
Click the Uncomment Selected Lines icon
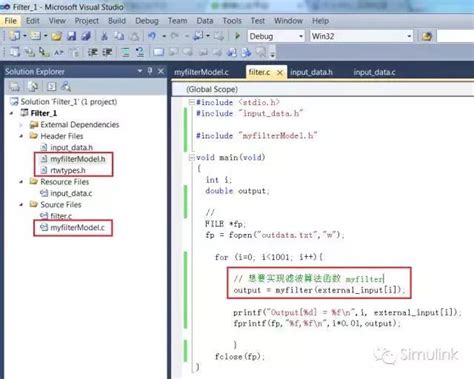(x=140, y=52)
